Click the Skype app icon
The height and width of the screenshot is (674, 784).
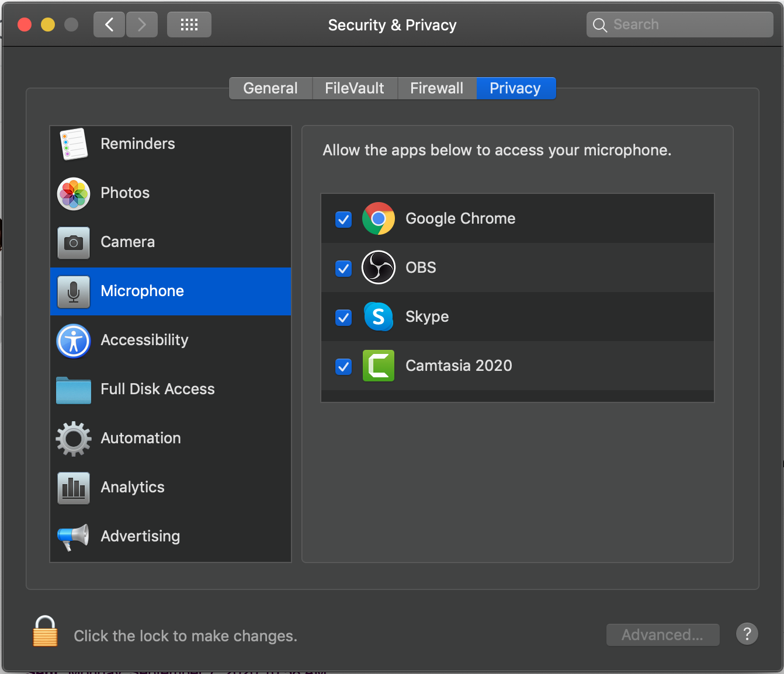[379, 317]
